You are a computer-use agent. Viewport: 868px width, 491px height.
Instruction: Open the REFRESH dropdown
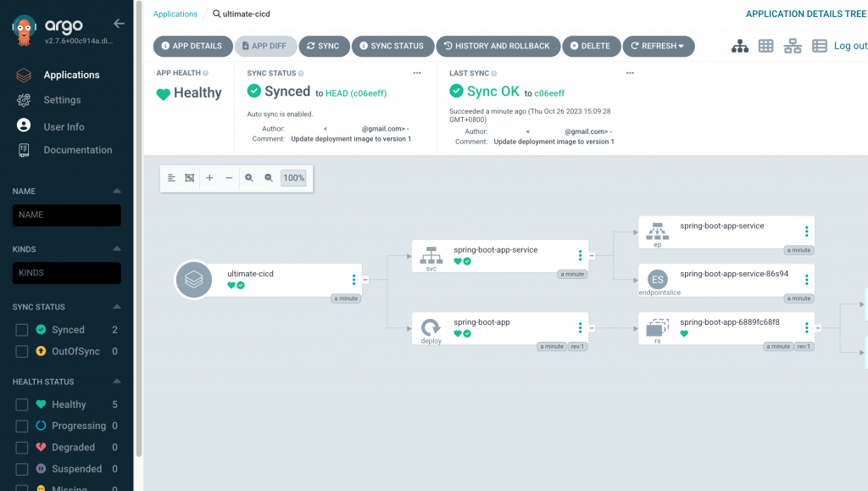pos(658,46)
